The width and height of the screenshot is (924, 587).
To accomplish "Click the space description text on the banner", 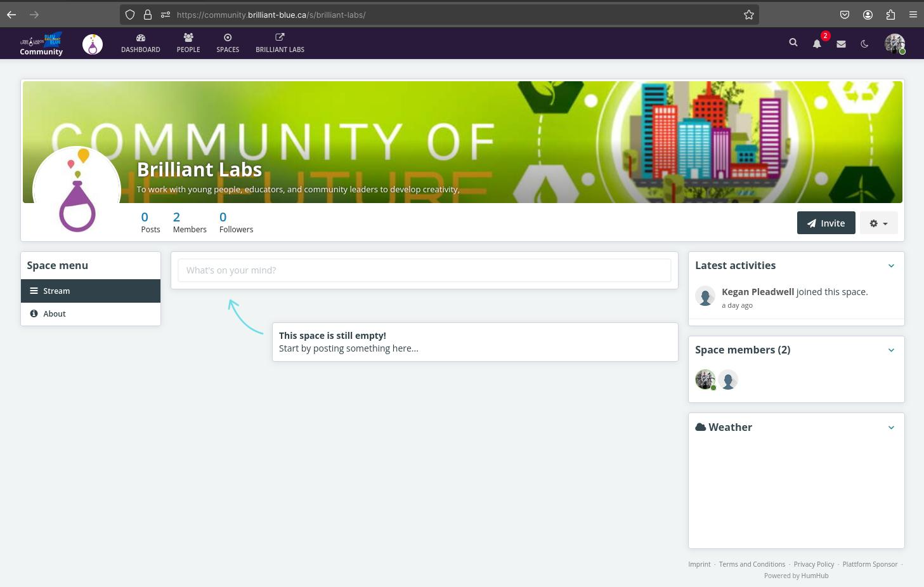I will coord(298,189).
